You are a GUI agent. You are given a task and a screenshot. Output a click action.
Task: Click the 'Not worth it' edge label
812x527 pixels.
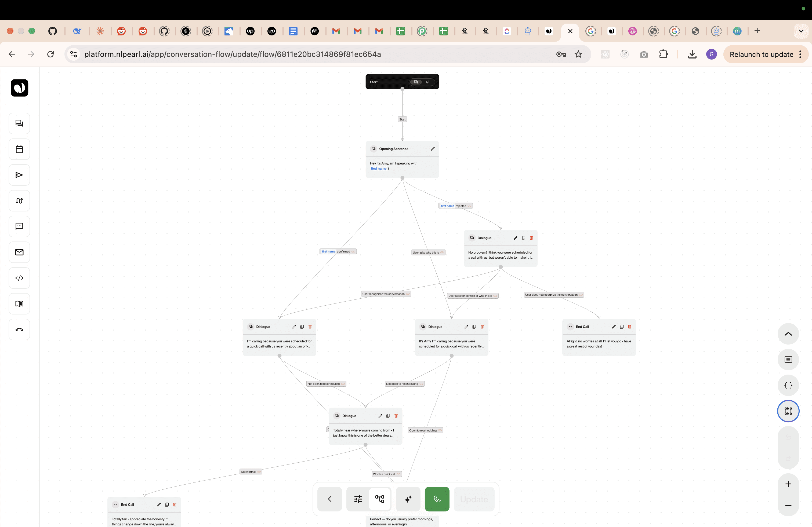click(248, 472)
